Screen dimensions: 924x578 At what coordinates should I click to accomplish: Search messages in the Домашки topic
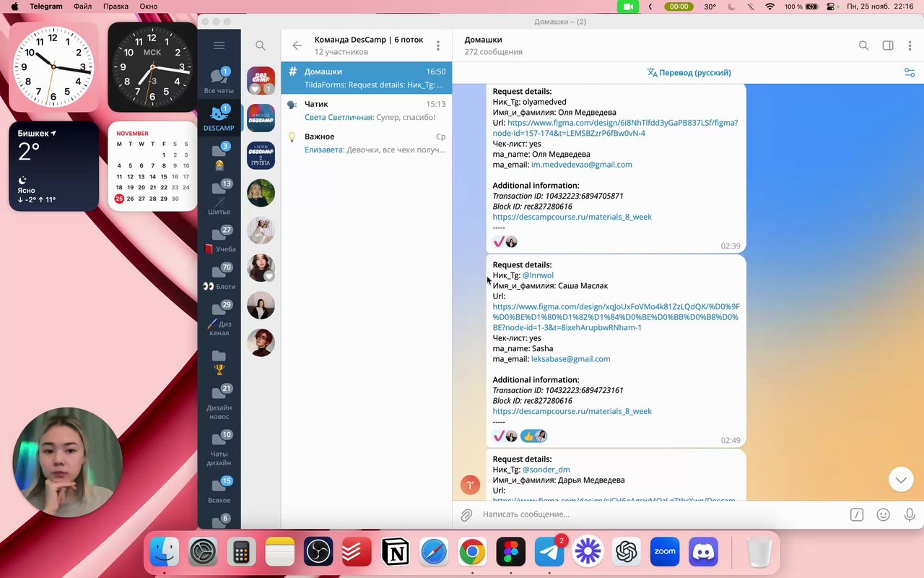[863, 46]
